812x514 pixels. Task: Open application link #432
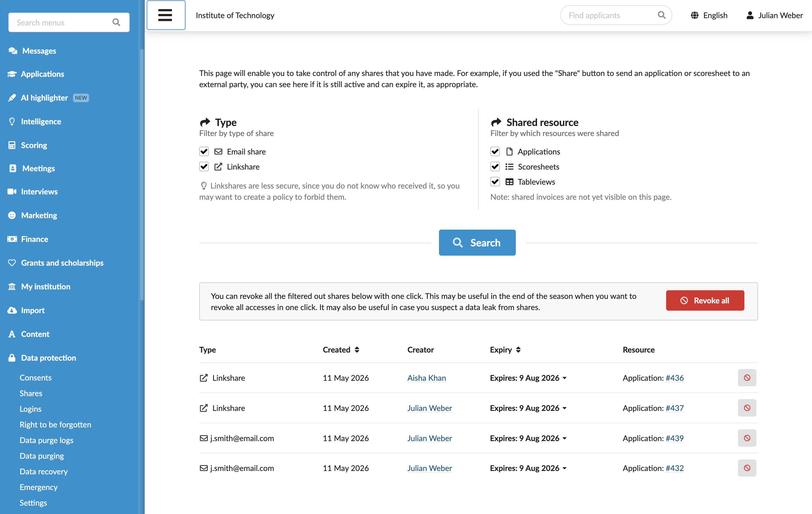point(675,468)
